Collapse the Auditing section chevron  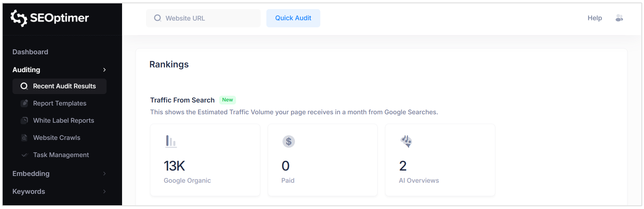pyautogui.click(x=105, y=70)
